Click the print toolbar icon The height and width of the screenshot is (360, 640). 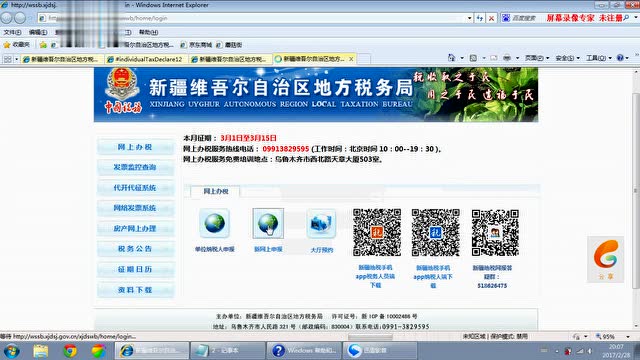click(507, 58)
